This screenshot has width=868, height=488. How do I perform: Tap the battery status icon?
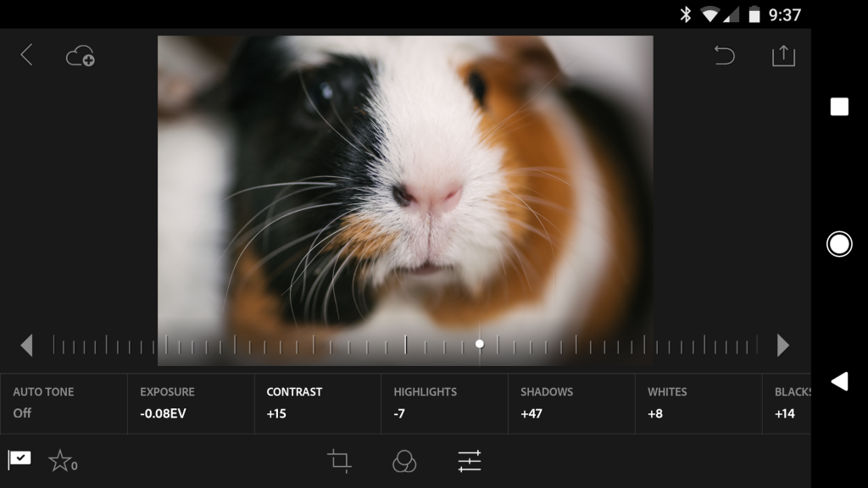click(754, 15)
